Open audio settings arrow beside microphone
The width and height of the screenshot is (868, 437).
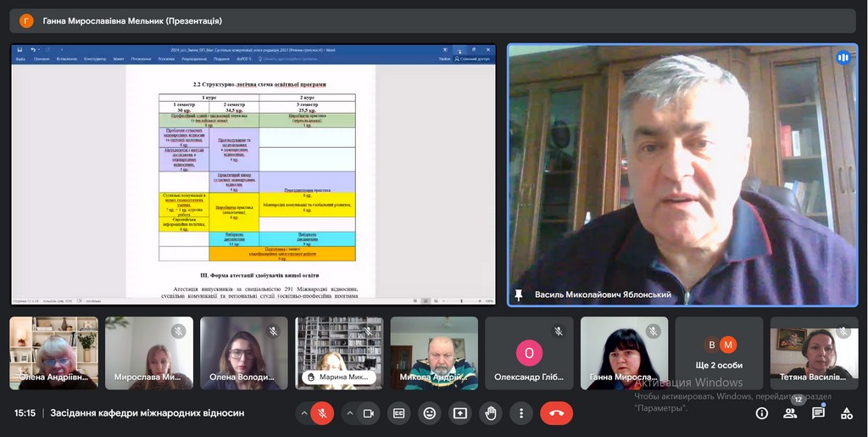point(303,413)
